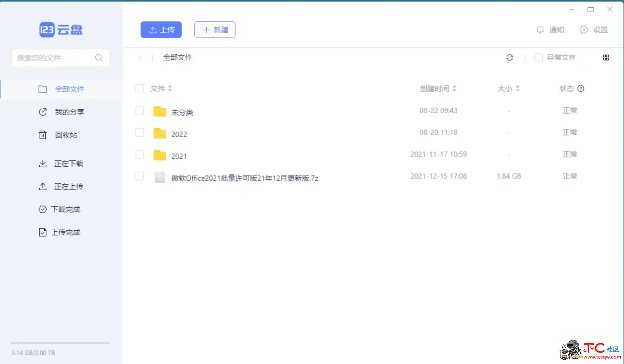Image resolution: width=624 pixels, height=364 pixels.
Task: Select checkbox for 微软Office2021 file
Action: pyautogui.click(x=140, y=176)
